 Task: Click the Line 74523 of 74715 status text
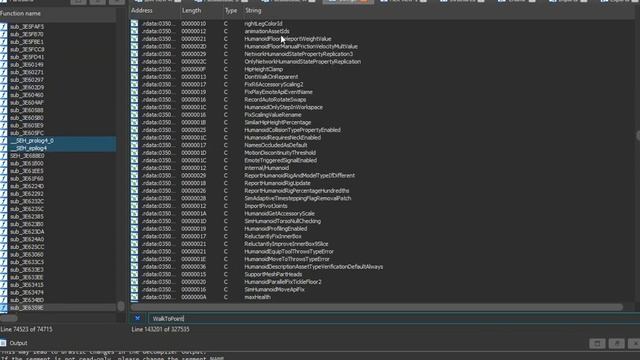click(26, 329)
